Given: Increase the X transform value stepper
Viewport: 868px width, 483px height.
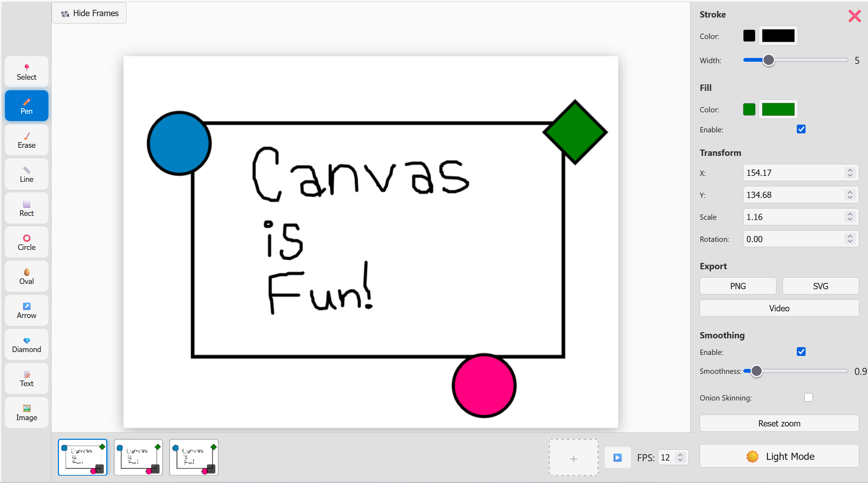Looking at the screenshot, I should point(850,170).
